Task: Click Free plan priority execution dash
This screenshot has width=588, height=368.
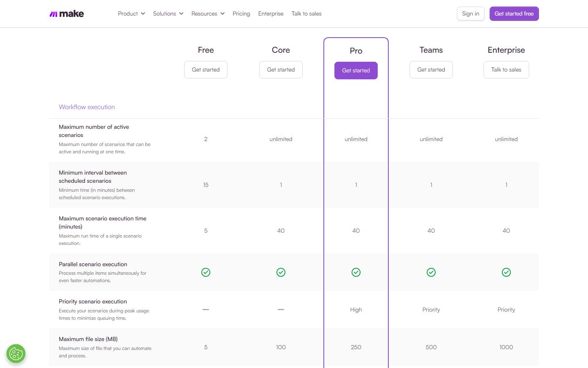Action: click(206, 310)
